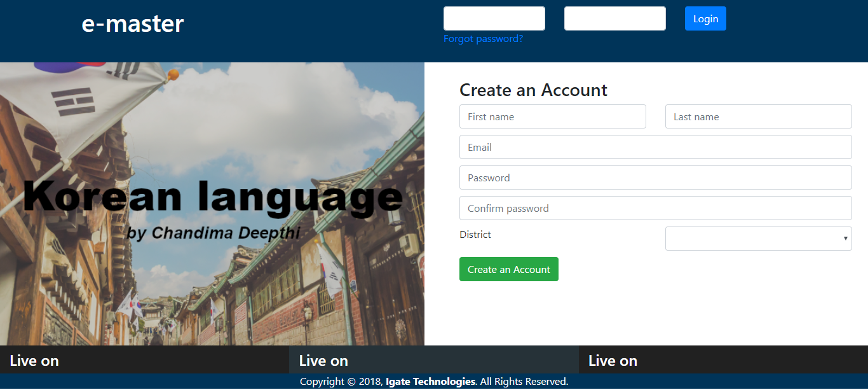Select the middle Live on panel
The width and height of the screenshot is (868, 390).
pyautogui.click(x=433, y=360)
